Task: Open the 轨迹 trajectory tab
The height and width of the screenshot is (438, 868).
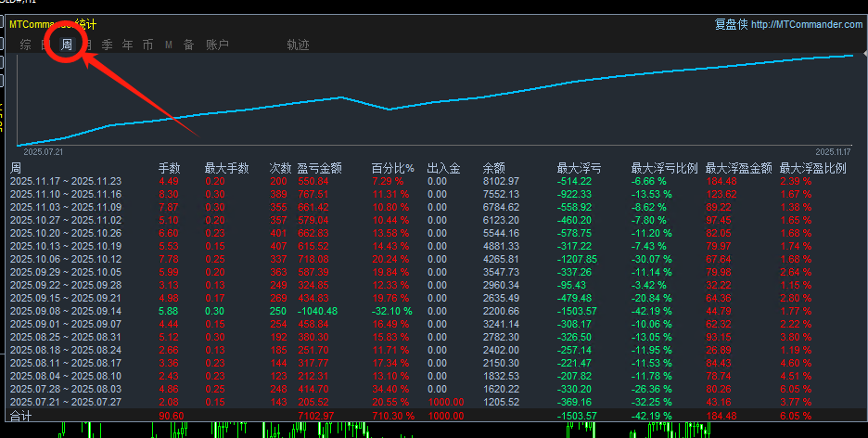Action: 298,45
